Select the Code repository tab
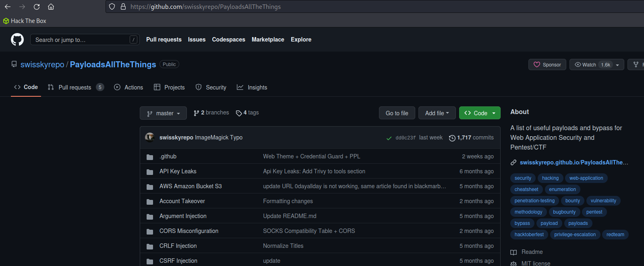 click(26, 87)
